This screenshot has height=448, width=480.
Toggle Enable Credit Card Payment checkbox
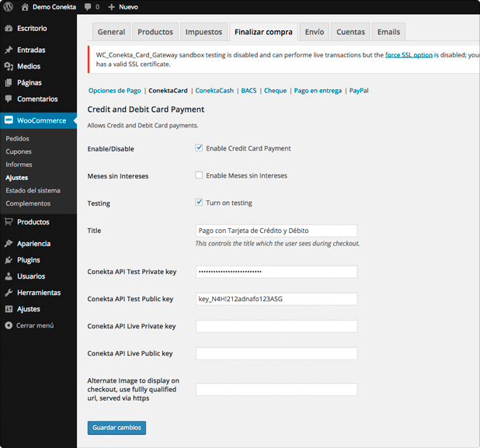tap(199, 148)
